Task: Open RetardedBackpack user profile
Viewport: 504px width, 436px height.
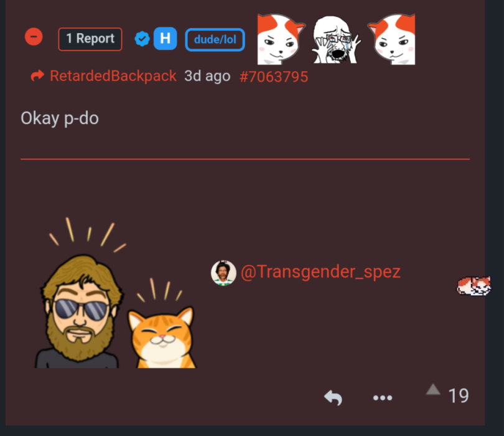Action: coord(113,76)
